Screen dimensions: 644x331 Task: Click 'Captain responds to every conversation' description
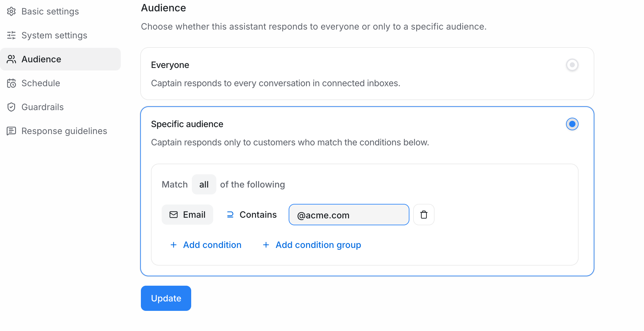pos(276,83)
